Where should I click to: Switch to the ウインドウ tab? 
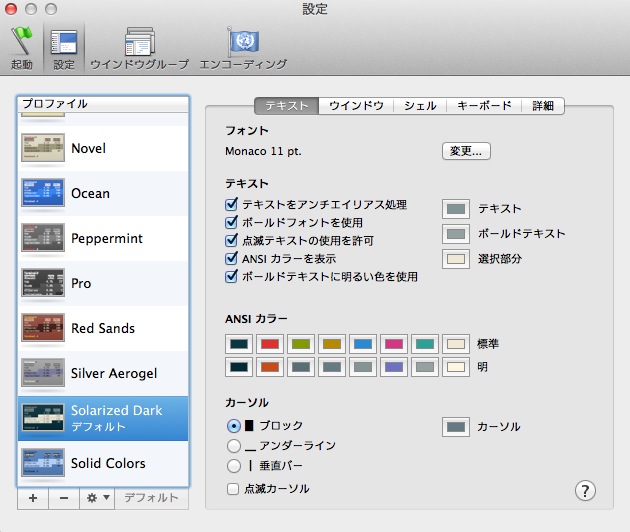[x=356, y=105]
